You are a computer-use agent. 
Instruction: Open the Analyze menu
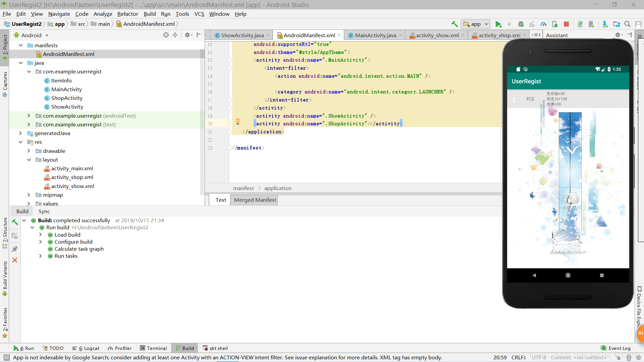tap(103, 14)
